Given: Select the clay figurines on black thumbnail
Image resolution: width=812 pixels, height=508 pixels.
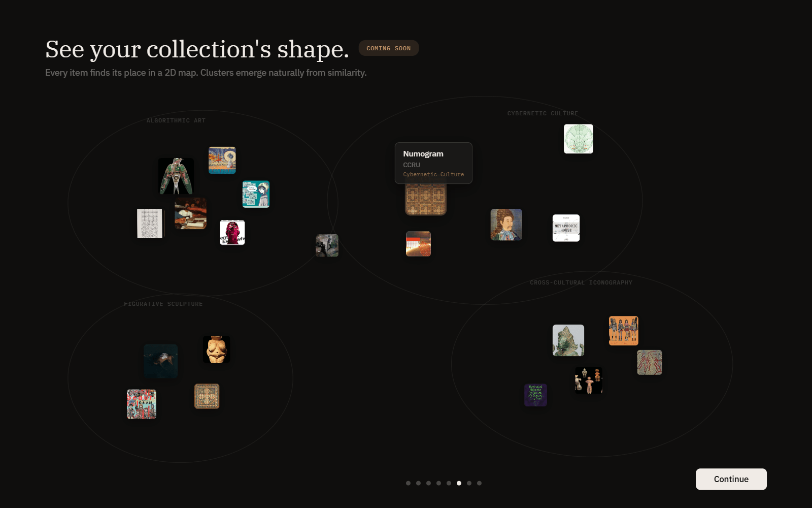Looking at the screenshot, I should coord(589,380).
